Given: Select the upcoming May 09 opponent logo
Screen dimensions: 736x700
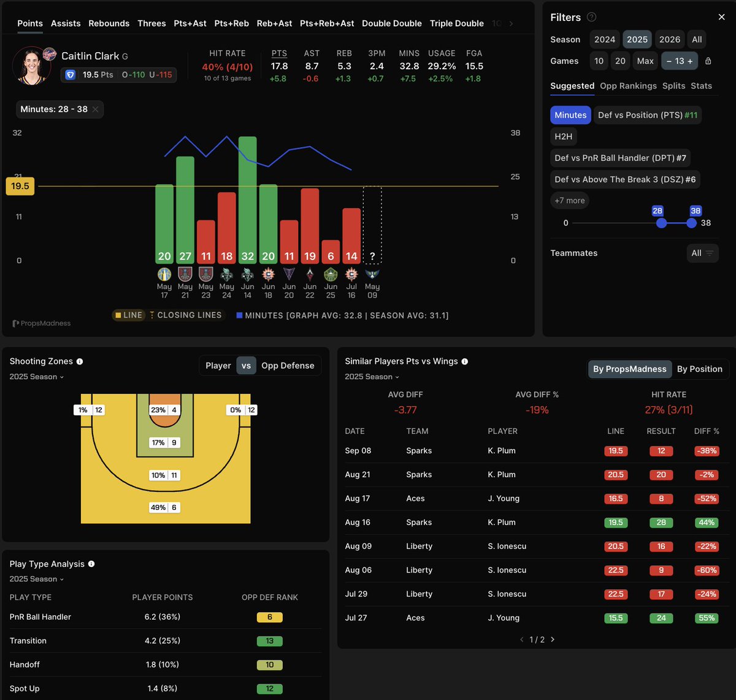Looking at the screenshot, I should pyautogui.click(x=372, y=274).
